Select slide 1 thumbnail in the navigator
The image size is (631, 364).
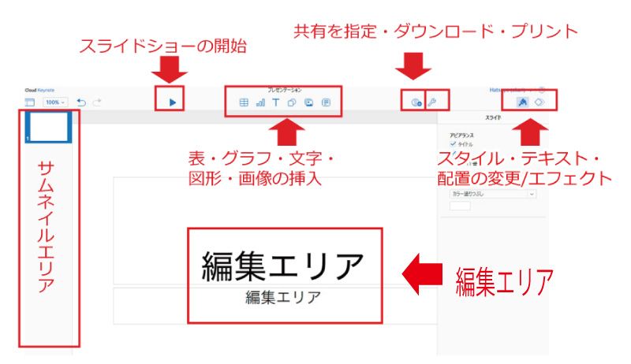pos(50,126)
